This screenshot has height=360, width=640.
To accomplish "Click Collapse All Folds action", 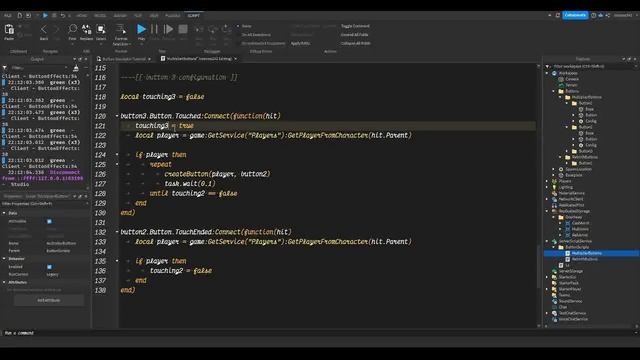I will (x=355, y=43).
